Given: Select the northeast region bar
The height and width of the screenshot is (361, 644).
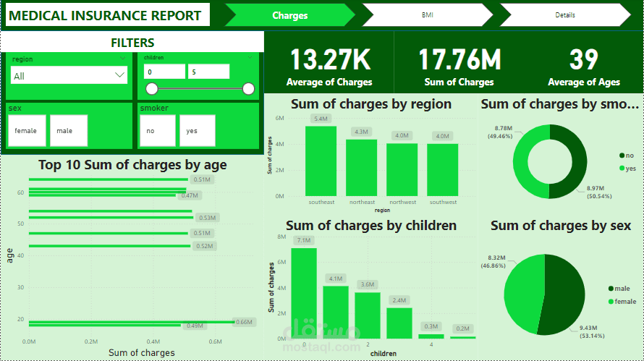Looking at the screenshot, I should (x=361, y=168).
